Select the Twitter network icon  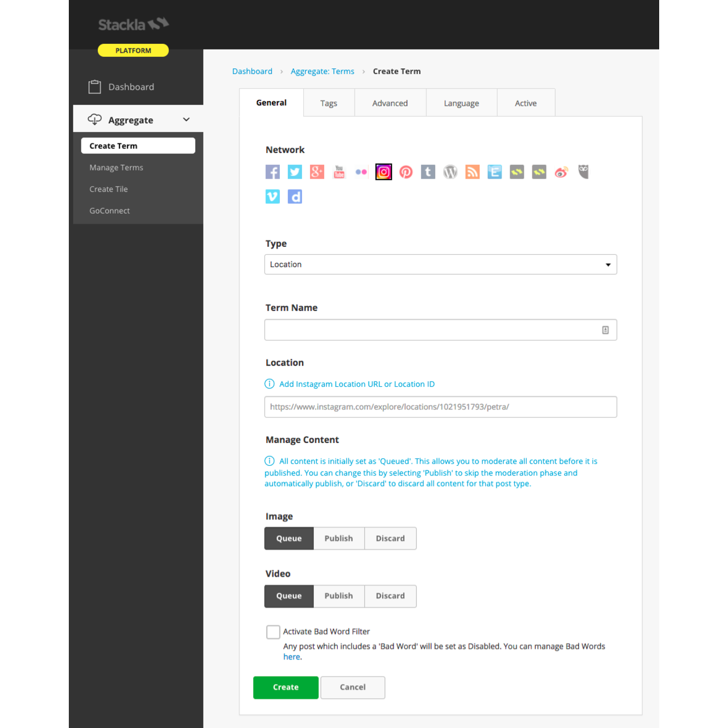click(295, 172)
